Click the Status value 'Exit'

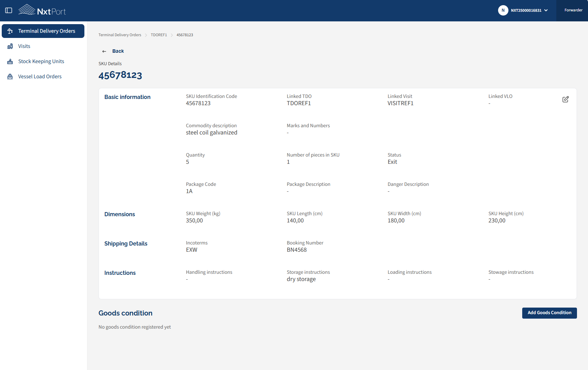pos(392,162)
